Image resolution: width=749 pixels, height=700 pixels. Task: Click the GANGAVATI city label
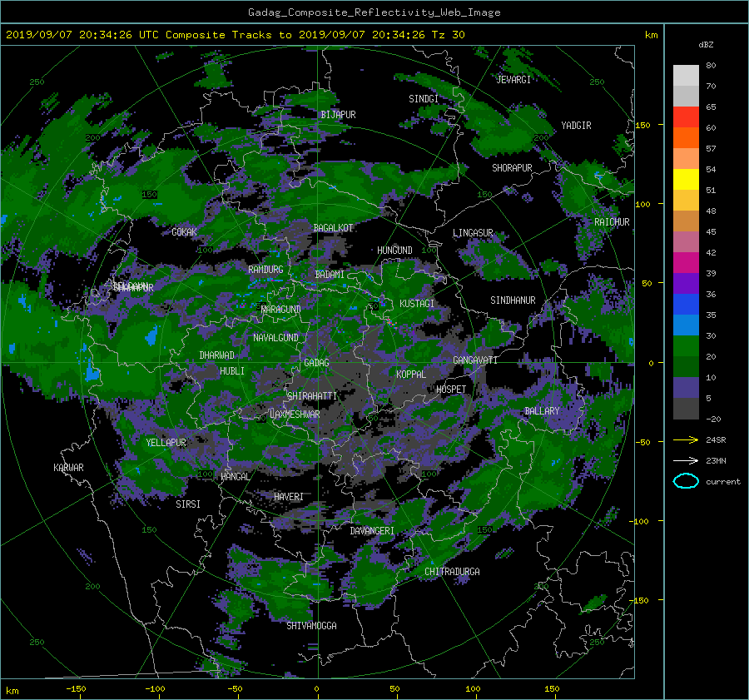(x=475, y=360)
